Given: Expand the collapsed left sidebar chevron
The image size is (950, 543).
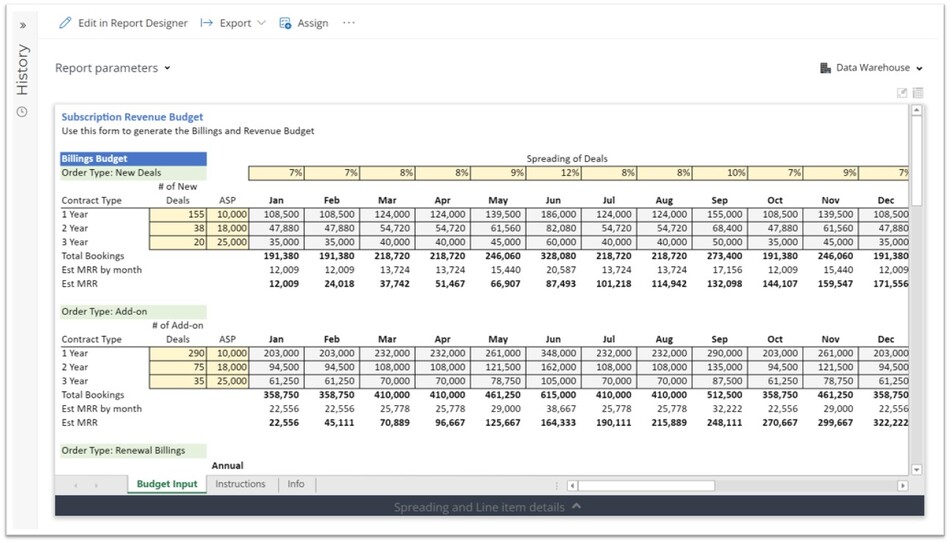Looking at the screenshot, I should [23, 25].
